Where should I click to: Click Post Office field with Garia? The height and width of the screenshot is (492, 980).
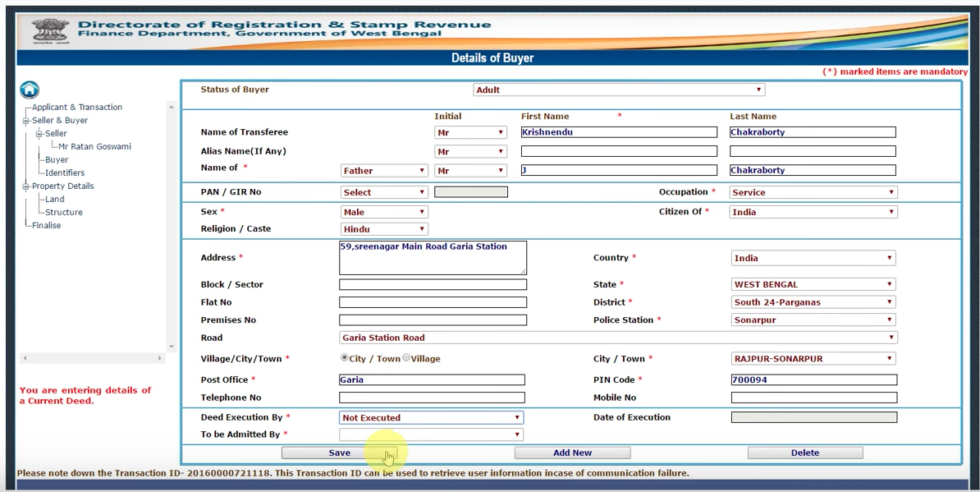(432, 380)
